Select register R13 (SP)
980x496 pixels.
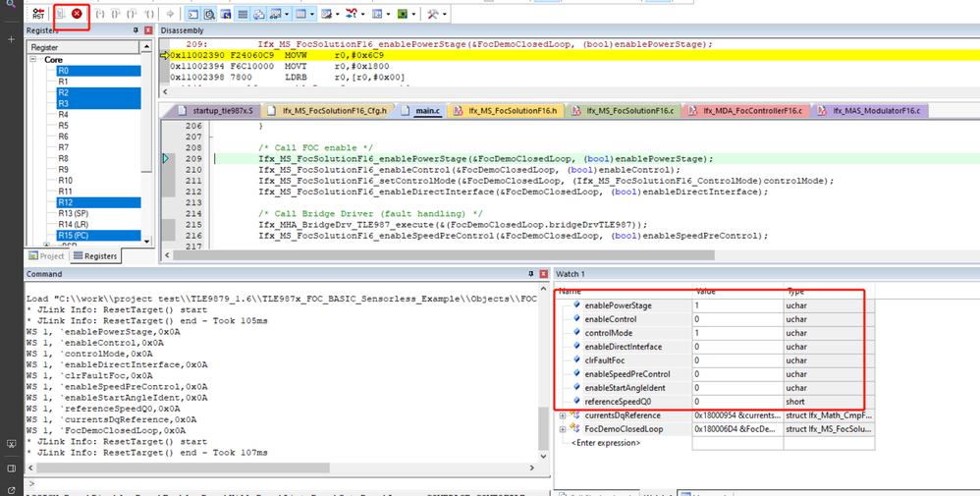[x=73, y=213]
